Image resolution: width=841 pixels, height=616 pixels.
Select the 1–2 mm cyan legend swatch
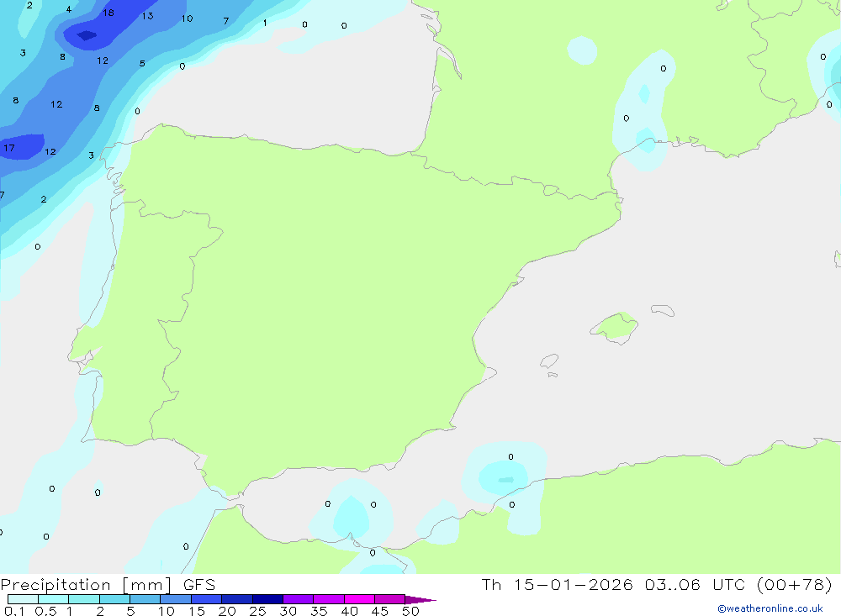(84, 599)
